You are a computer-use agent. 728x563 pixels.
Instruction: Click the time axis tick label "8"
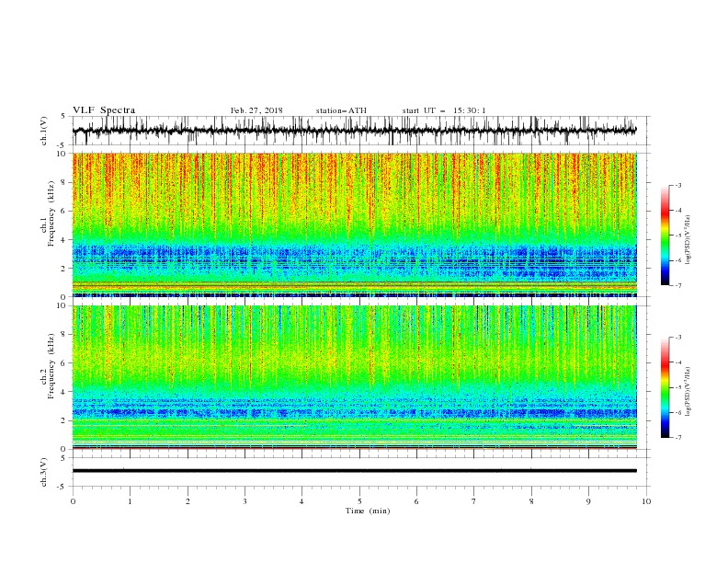(x=531, y=501)
